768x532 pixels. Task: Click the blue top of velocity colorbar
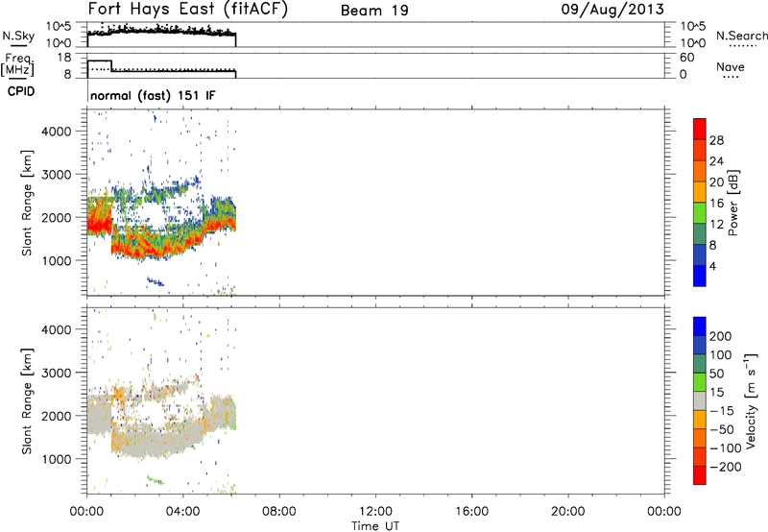coord(700,326)
